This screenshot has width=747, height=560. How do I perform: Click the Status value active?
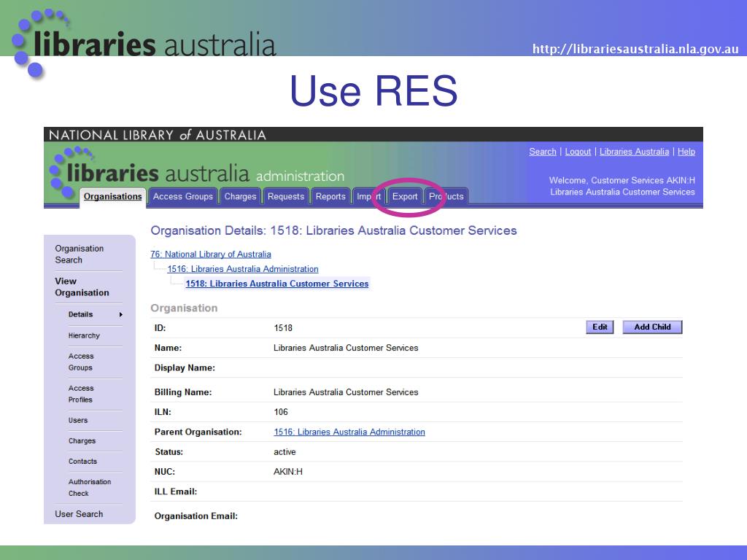tap(285, 452)
